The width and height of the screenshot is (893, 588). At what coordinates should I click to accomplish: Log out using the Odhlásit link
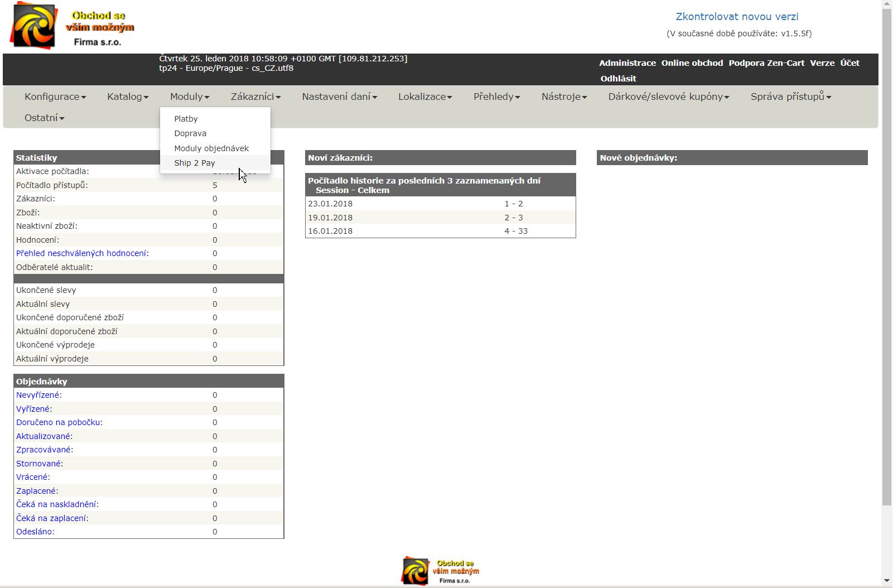618,79
